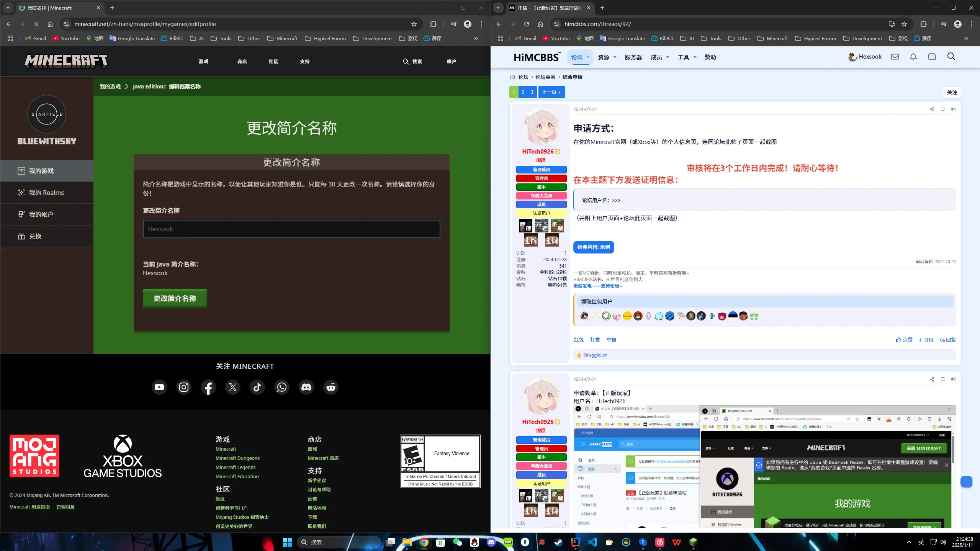Open the StruggleLan user link
The image size is (980, 551).
pyautogui.click(x=594, y=355)
